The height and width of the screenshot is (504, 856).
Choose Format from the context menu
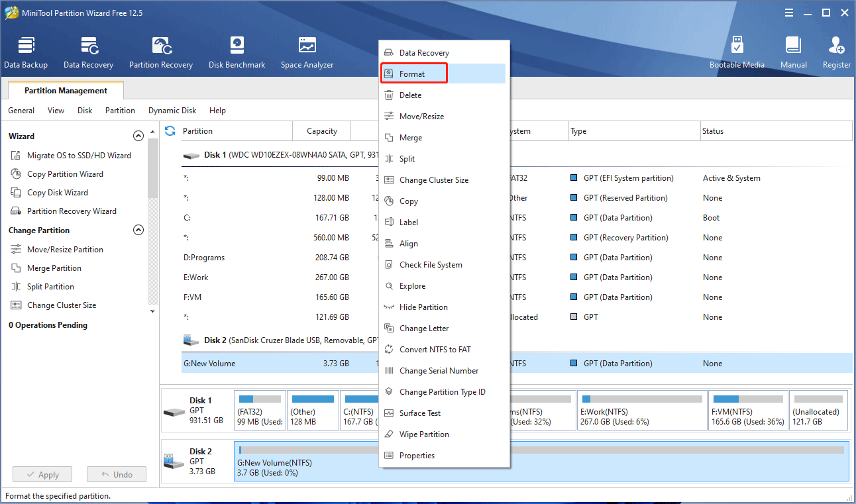point(444,74)
